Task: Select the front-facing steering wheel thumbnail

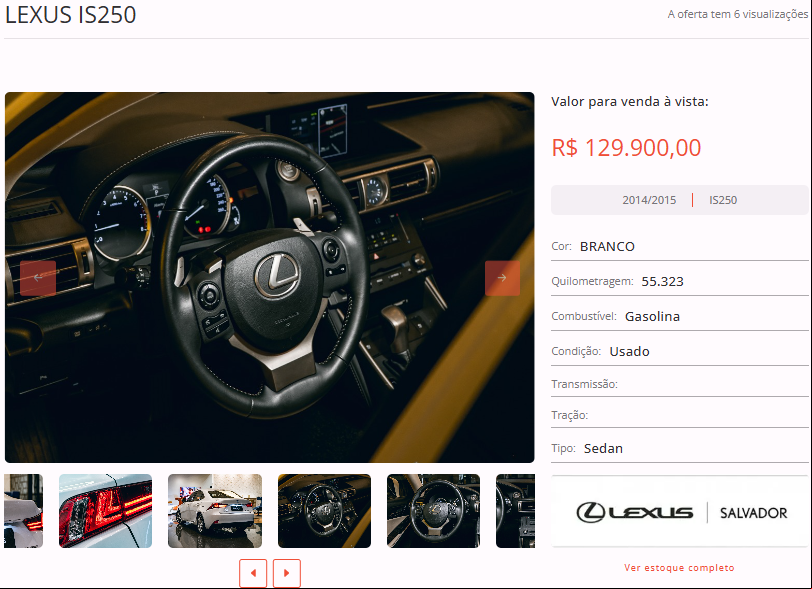Action: (x=433, y=511)
